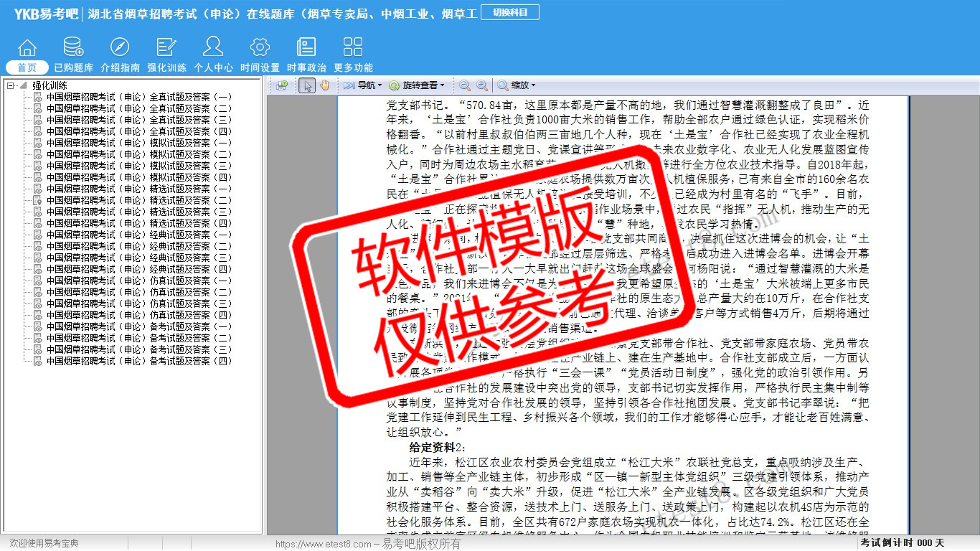Open 模拟试题及答案（二）in tree
The width and height of the screenshot is (980, 551).
(139, 154)
